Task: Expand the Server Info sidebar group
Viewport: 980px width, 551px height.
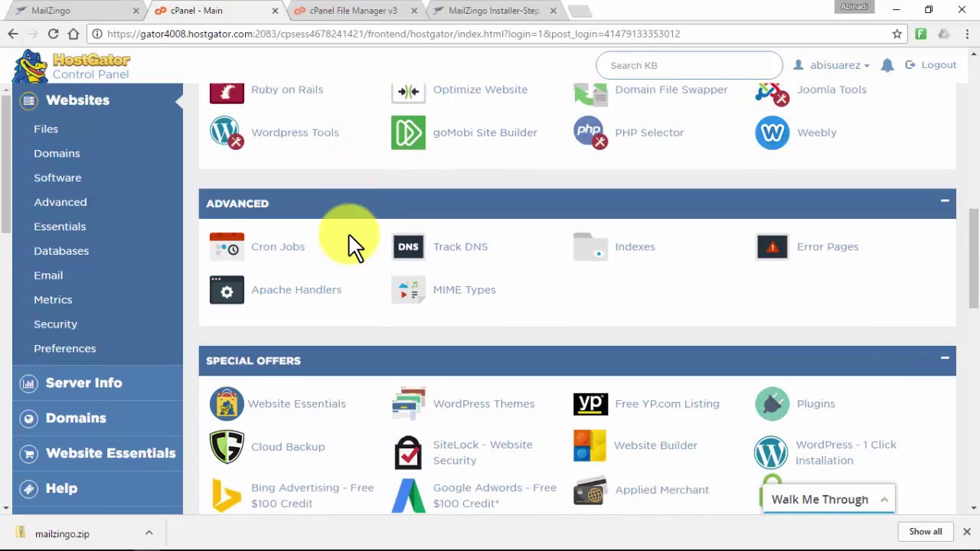Action: [97, 383]
